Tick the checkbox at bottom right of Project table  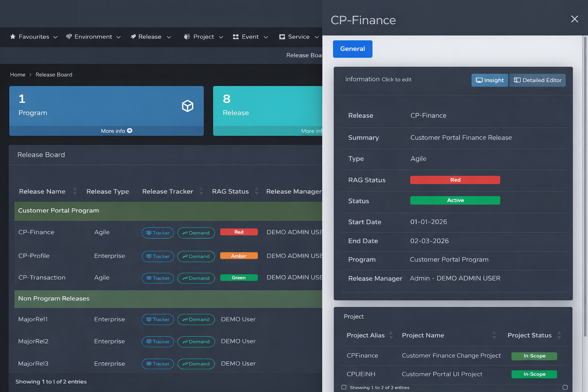tap(565, 387)
